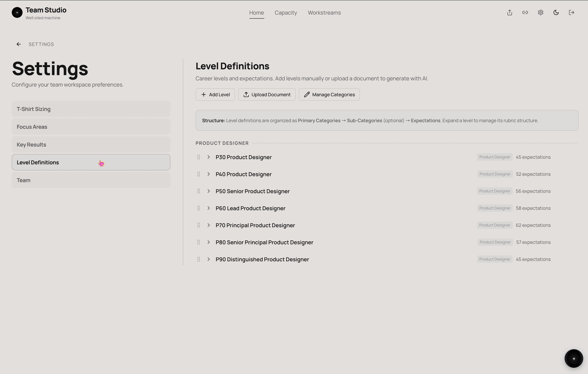Screen dimensions: 588x374
Task: Expand the P30 Product Designer level
Action: pos(209,157)
